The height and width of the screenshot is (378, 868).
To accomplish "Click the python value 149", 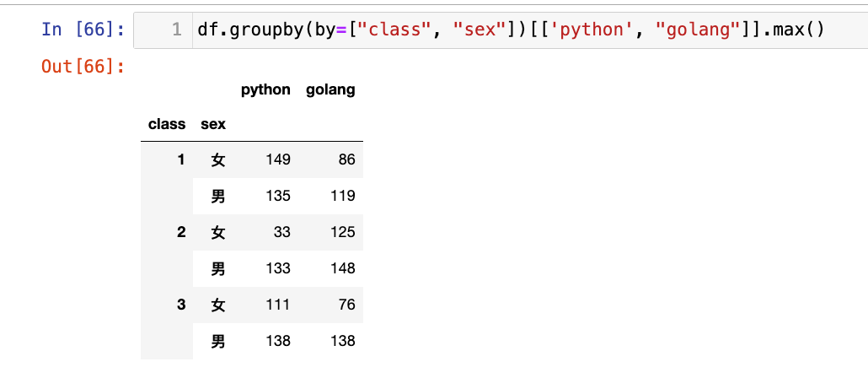I will click(x=277, y=159).
